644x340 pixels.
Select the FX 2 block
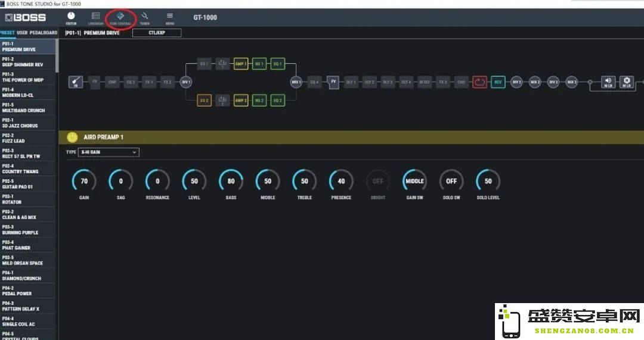(167, 82)
